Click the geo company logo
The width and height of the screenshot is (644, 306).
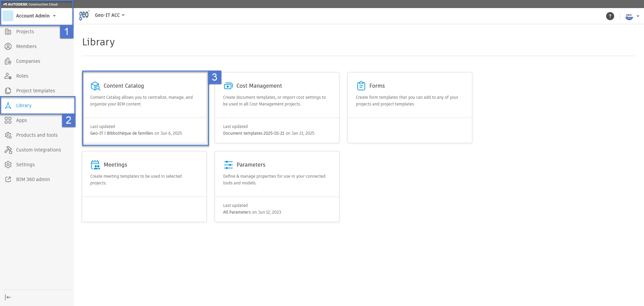[x=84, y=15]
